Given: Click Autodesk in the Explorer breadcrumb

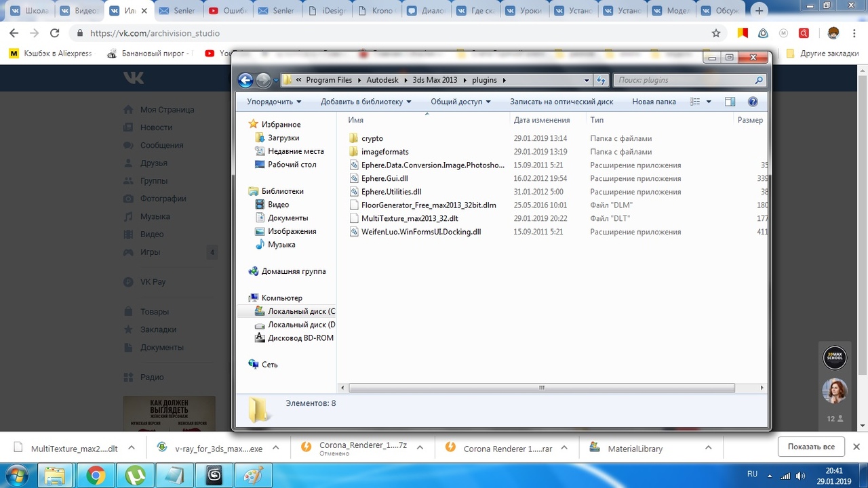Looking at the screenshot, I should (382, 80).
